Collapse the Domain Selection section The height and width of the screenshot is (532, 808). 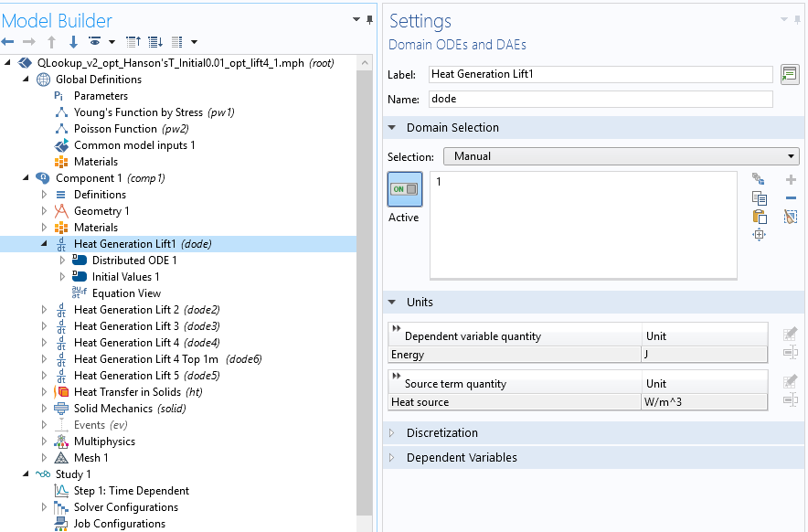tap(452, 128)
